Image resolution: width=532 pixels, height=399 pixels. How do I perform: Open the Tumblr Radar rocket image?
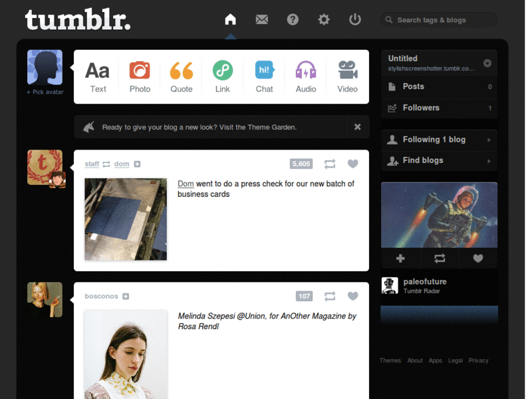pos(440,215)
